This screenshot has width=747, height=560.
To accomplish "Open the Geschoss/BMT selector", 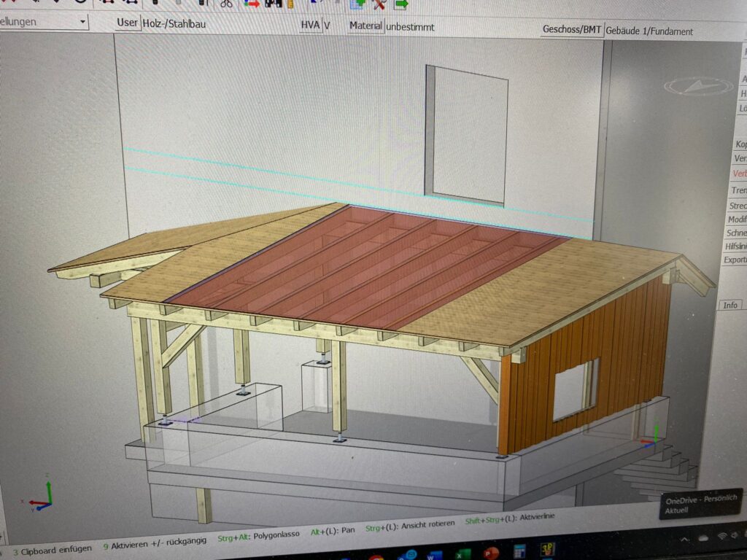I will click(x=572, y=30).
